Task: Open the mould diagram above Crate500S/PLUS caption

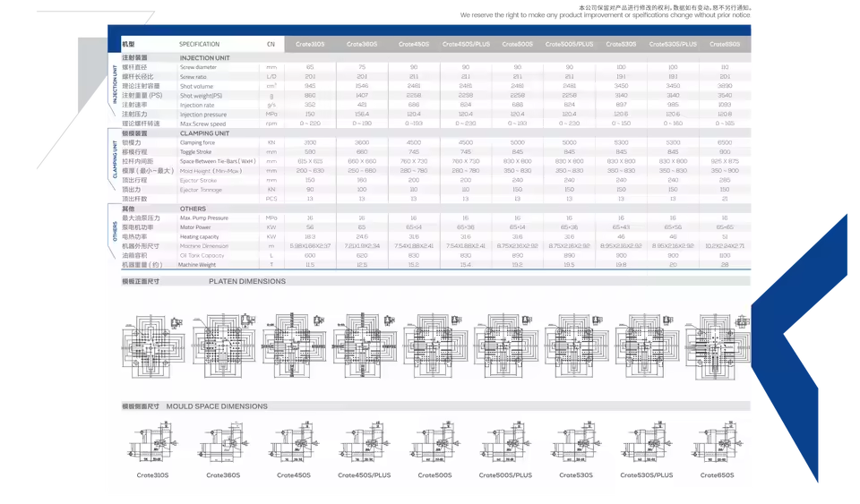Action: (505, 441)
